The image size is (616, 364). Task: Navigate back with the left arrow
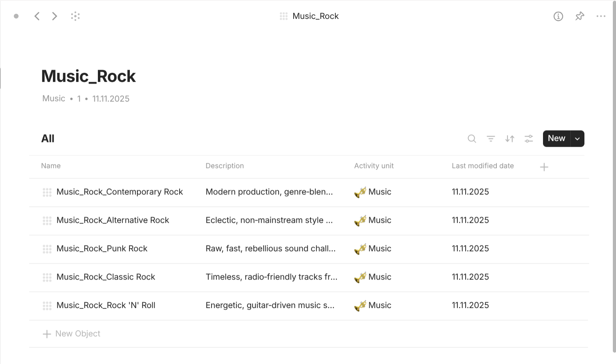click(37, 16)
